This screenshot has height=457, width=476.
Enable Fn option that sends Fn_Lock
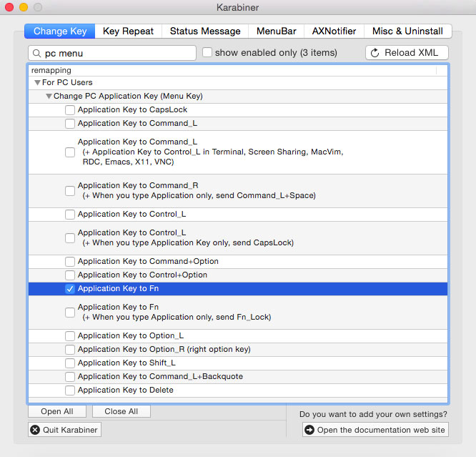(70, 312)
